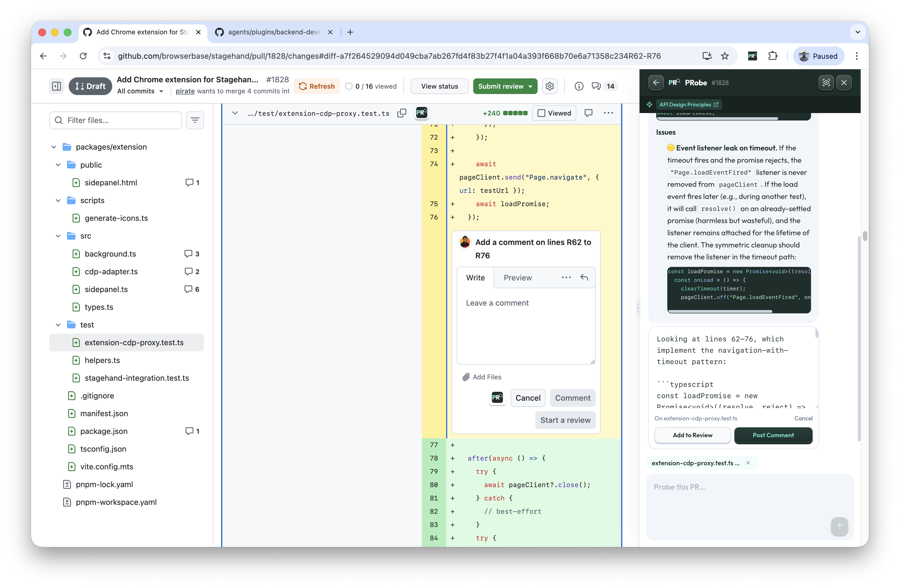Click the reply arrow in comment editor
Image resolution: width=900 pixels, height=588 pixels.
(584, 278)
